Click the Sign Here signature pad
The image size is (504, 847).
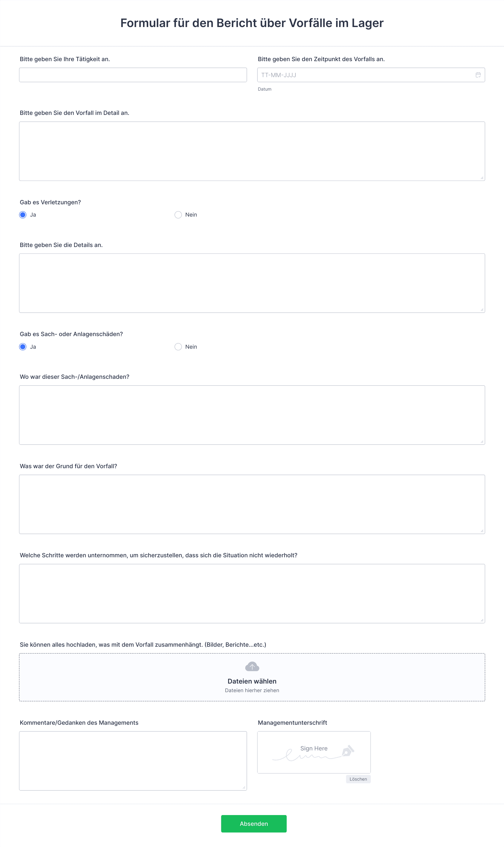[x=314, y=752]
